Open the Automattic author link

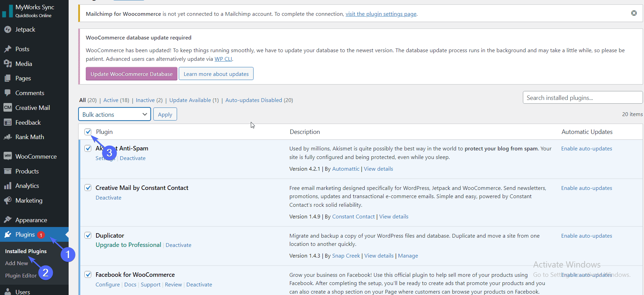point(346,169)
